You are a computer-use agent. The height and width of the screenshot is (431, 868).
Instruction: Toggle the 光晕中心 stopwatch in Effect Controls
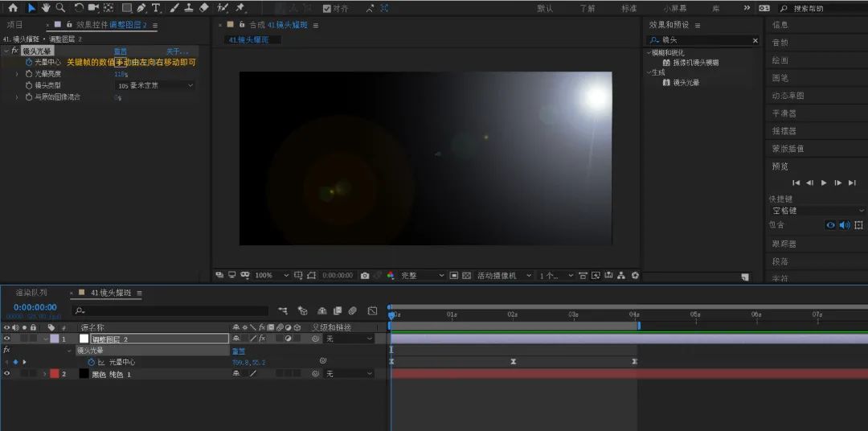(x=29, y=62)
